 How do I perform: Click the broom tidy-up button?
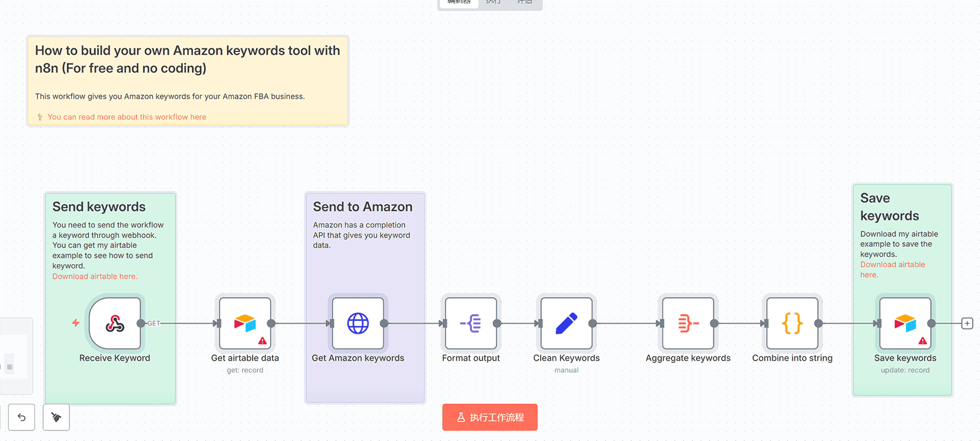[57, 417]
